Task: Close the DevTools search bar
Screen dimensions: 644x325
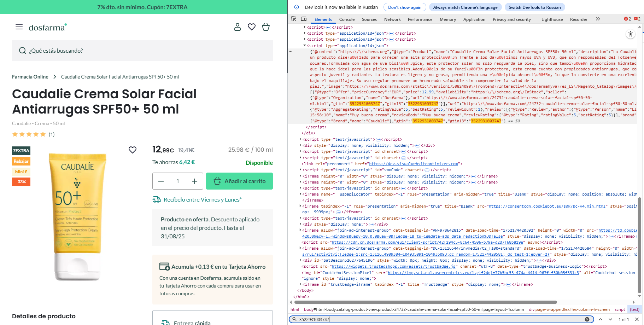Action: click(637, 319)
